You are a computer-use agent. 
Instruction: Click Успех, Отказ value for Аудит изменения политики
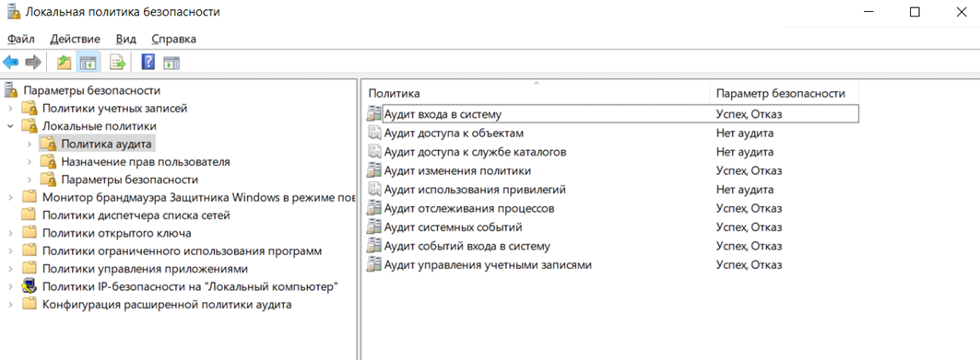[x=749, y=170]
